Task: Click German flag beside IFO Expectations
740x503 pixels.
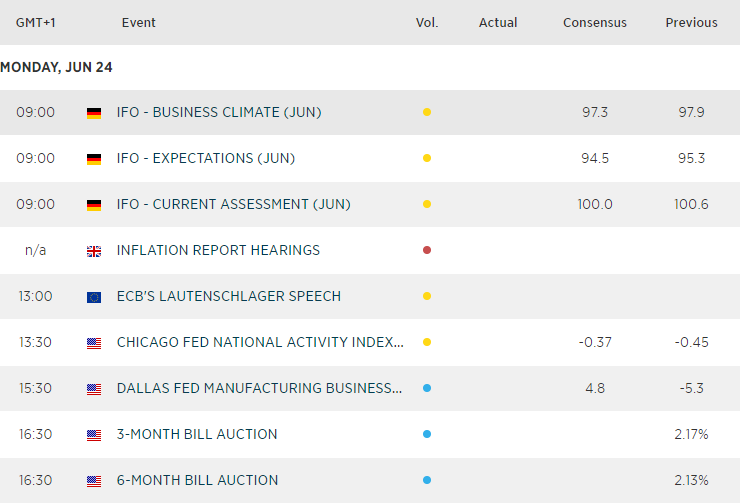Action: click(x=94, y=159)
